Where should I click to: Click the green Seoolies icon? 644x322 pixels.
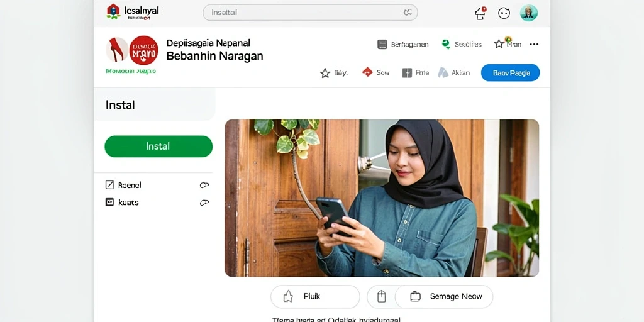click(446, 45)
